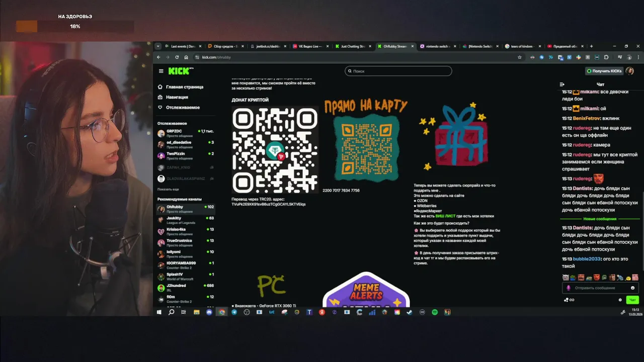Open the user profile avatar
The image size is (644, 362).
coord(630,71)
